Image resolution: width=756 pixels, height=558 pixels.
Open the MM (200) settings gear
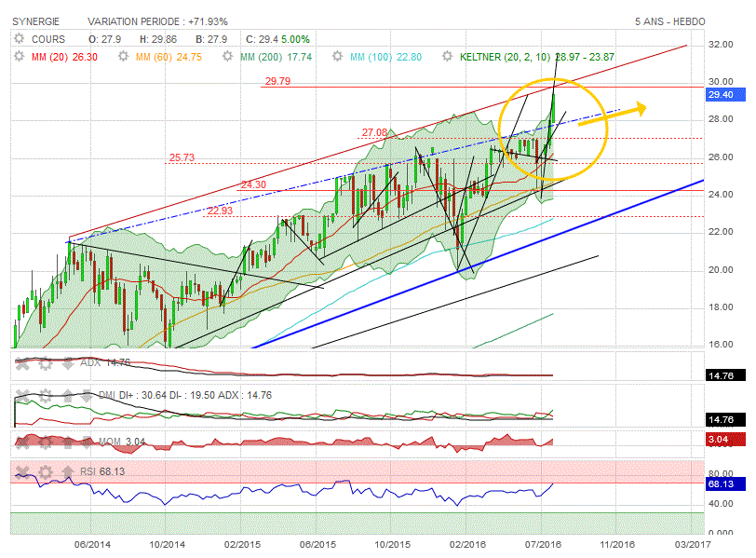[227, 57]
